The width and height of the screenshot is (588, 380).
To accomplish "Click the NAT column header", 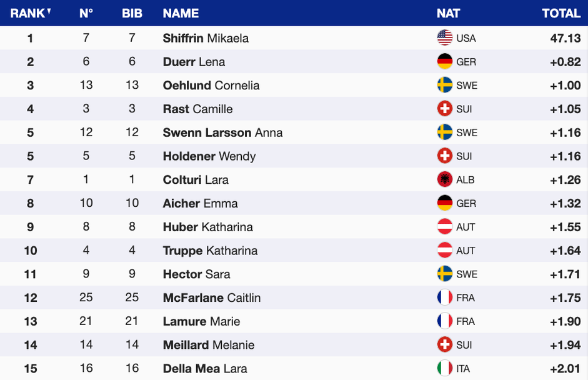I will (448, 13).
